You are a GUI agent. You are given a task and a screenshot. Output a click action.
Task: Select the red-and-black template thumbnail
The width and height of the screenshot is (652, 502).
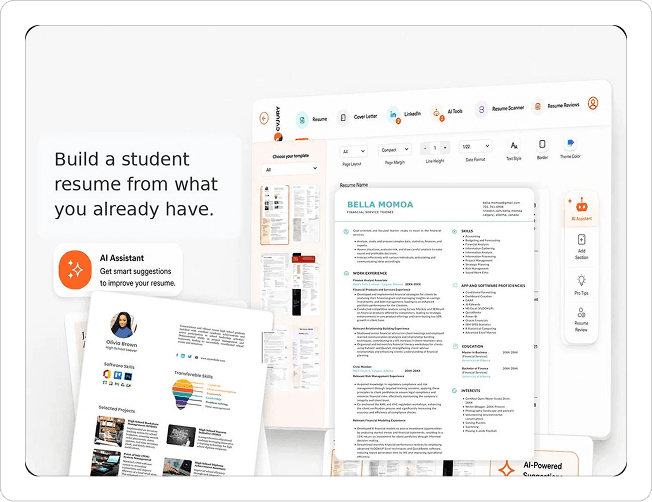(x=306, y=284)
